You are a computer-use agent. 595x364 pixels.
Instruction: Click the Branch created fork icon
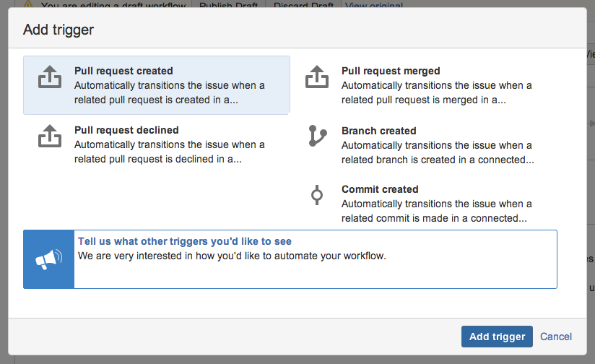coord(317,136)
